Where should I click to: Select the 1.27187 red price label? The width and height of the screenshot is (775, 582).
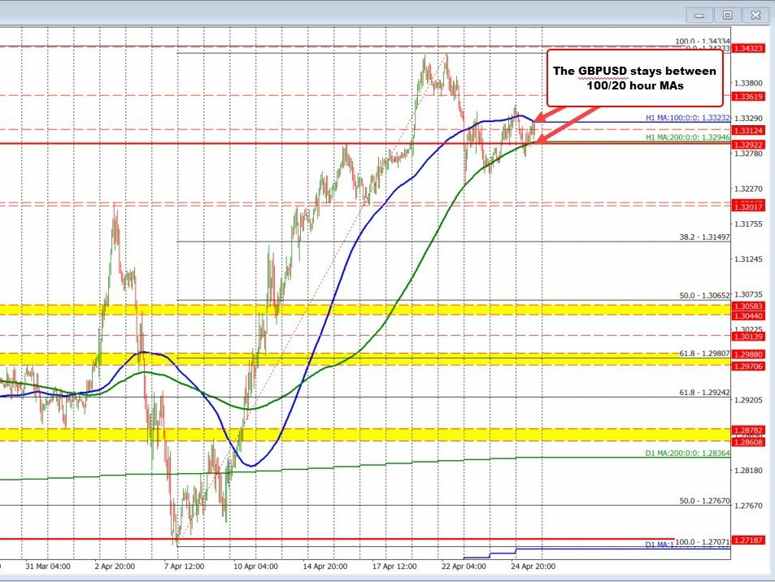click(748, 540)
